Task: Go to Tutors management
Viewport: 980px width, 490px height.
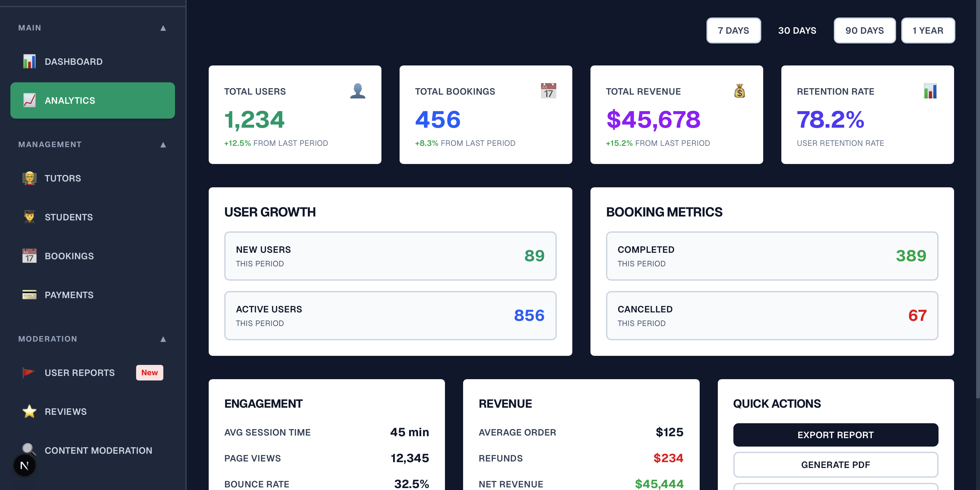Action: pos(92,178)
